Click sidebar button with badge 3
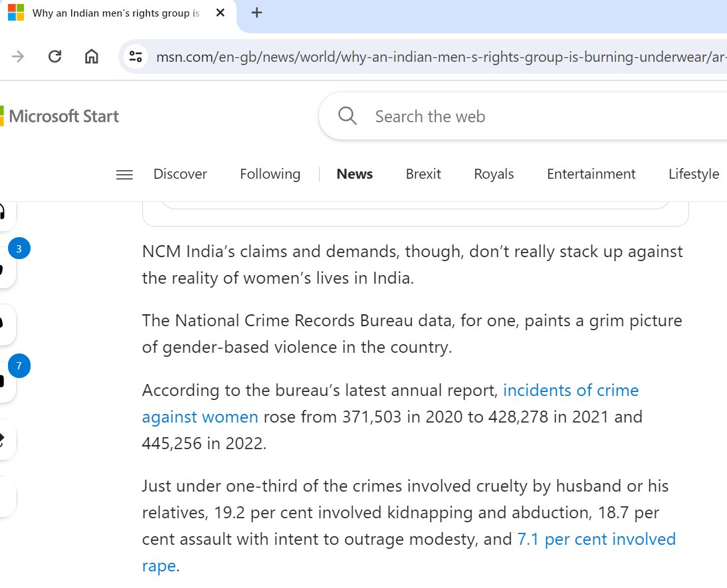Viewport: 727px width, 588px height. point(7,268)
